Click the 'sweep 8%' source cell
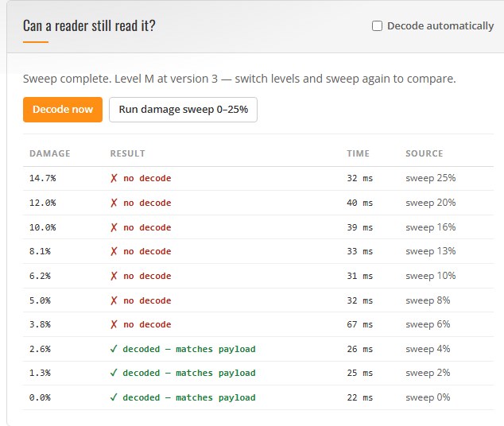Viewport: 504px width, 426px height. (x=428, y=300)
